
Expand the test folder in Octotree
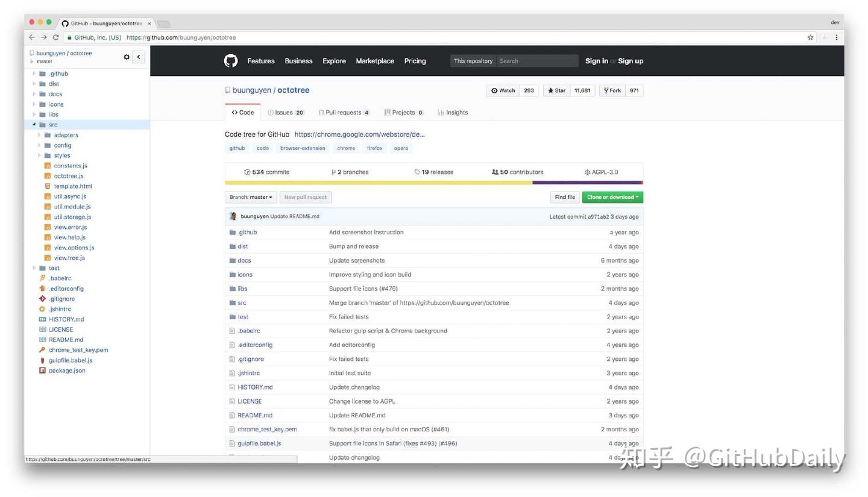pyautogui.click(x=34, y=267)
